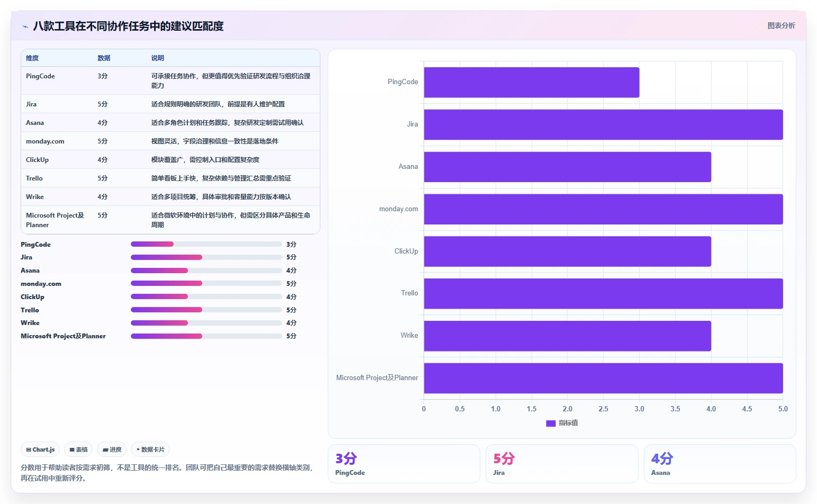817x504 pixels.
Task: Click the monday.com bar in the chart
Action: [604, 209]
